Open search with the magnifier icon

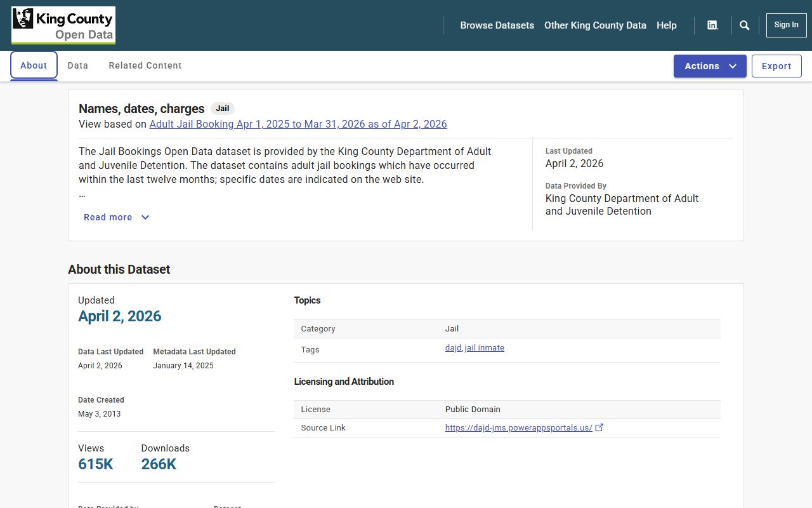click(745, 25)
